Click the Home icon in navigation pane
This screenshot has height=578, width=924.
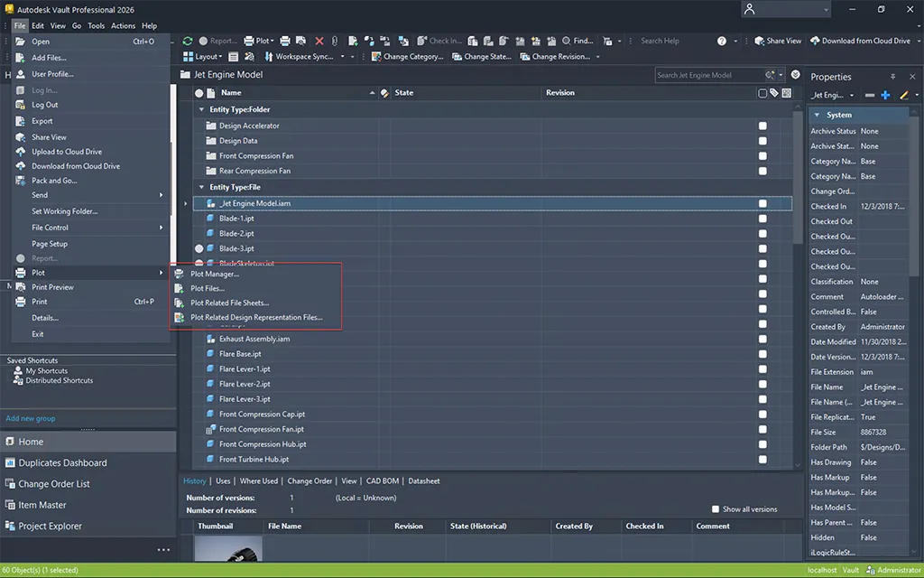click(x=9, y=442)
